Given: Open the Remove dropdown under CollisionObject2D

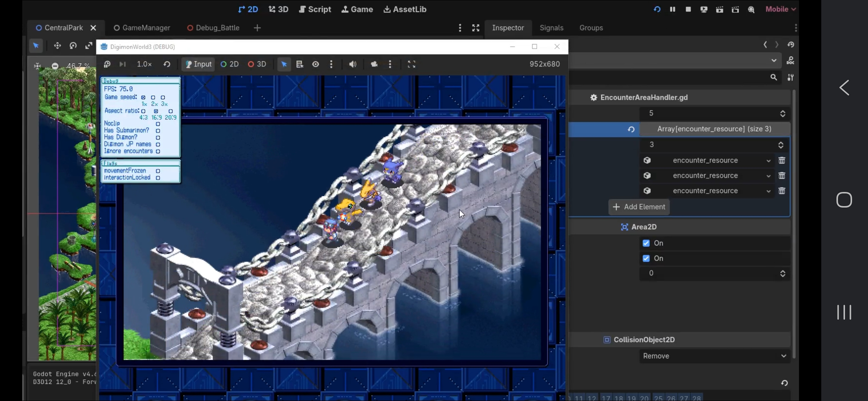Looking at the screenshot, I should (x=714, y=356).
